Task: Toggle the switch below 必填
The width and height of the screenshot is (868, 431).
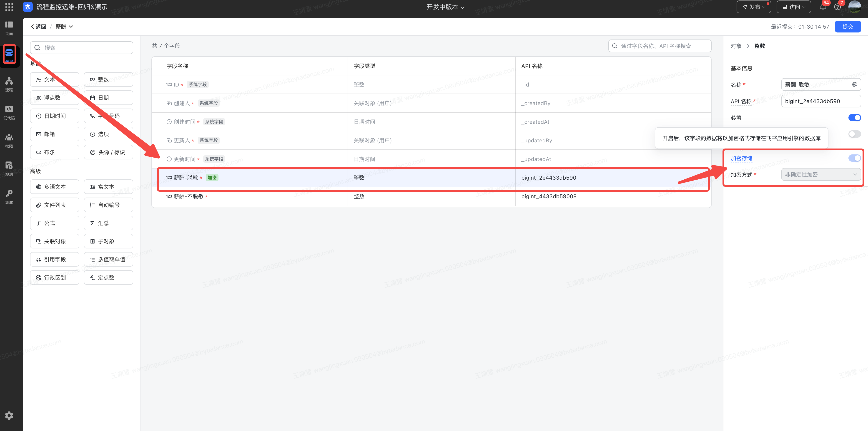Action: pyautogui.click(x=855, y=134)
